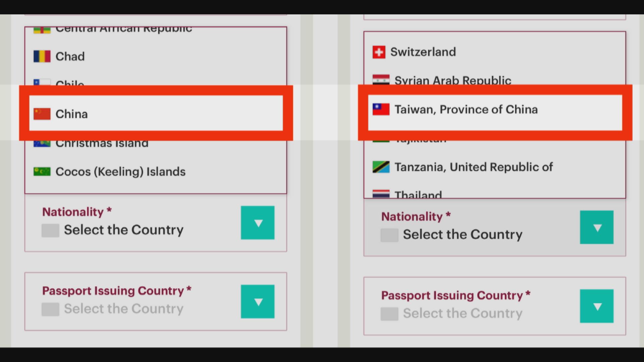Select Cocos (Keeling) Islands entry
This screenshot has width=644, height=362.
click(120, 172)
